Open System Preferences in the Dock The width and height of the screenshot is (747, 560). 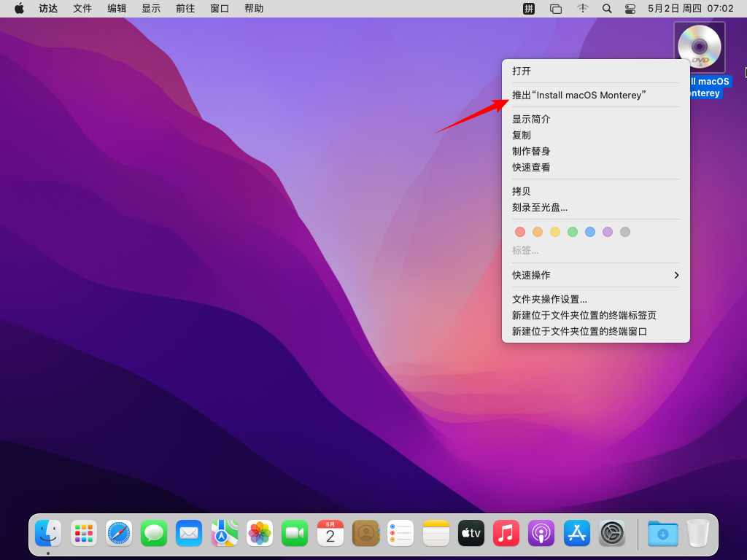click(612, 533)
